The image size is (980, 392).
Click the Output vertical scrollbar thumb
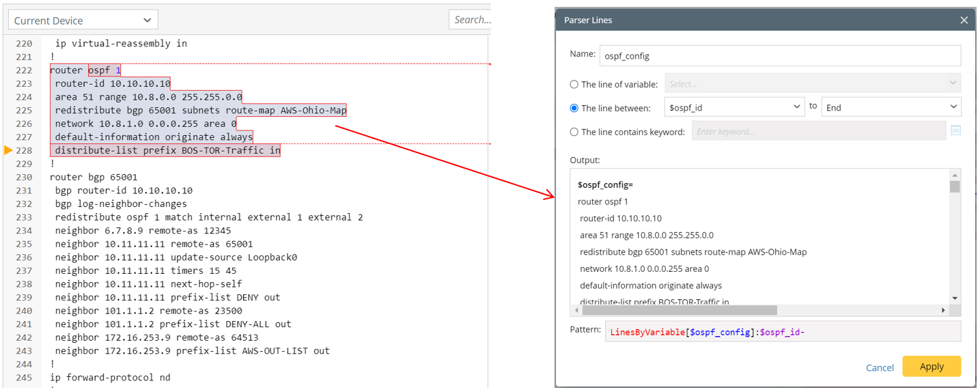point(955,186)
